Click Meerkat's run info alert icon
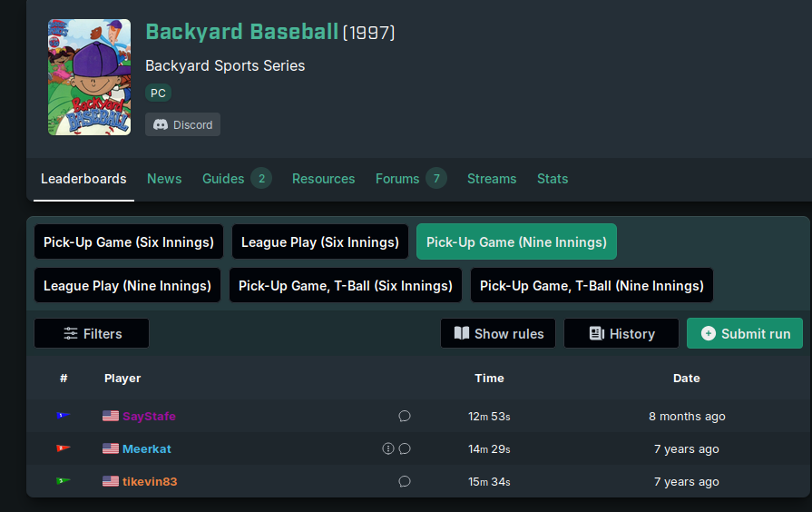This screenshot has height=512, width=812. (388, 448)
